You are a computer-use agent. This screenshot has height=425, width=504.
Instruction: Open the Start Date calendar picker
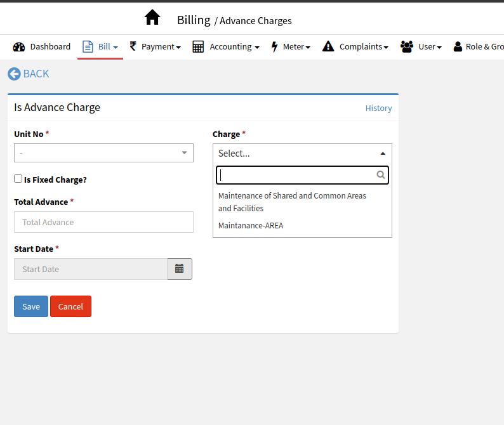pos(180,269)
